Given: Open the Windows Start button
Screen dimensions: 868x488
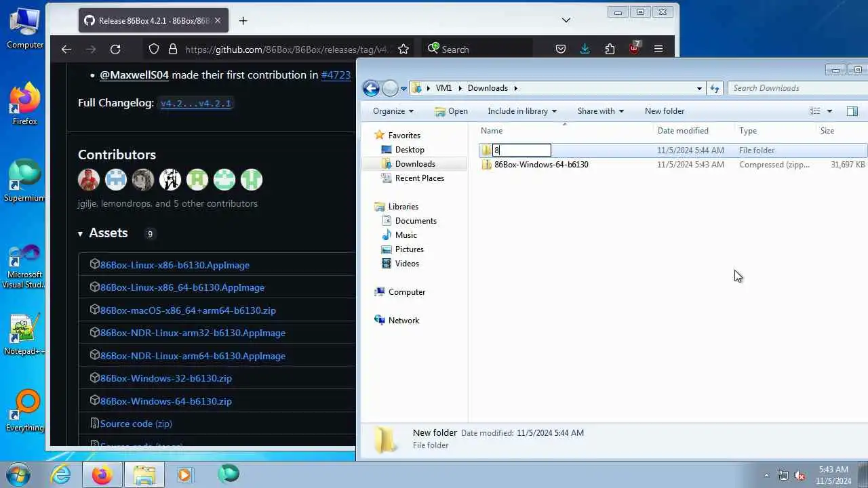Looking at the screenshot, I should pyautogui.click(x=17, y=474).
